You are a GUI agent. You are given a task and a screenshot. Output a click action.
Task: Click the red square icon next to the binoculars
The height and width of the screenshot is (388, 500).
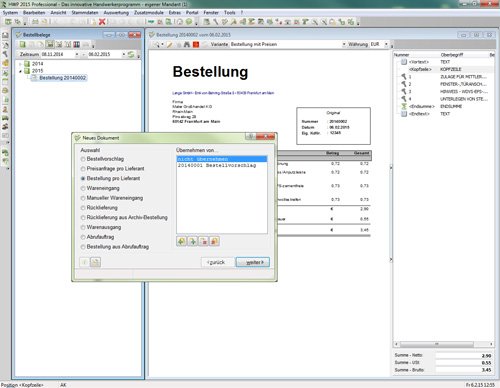tap(196, 44)
